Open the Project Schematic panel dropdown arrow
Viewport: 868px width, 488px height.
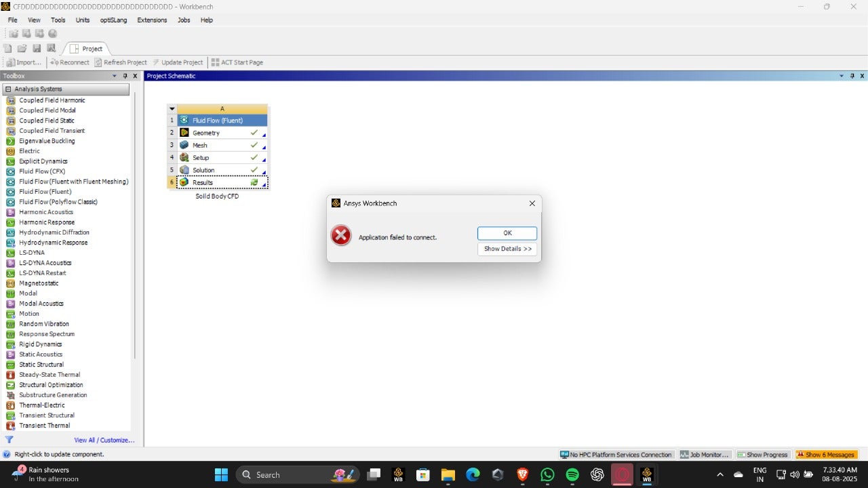pyautogui.click(x=842, y=76)
